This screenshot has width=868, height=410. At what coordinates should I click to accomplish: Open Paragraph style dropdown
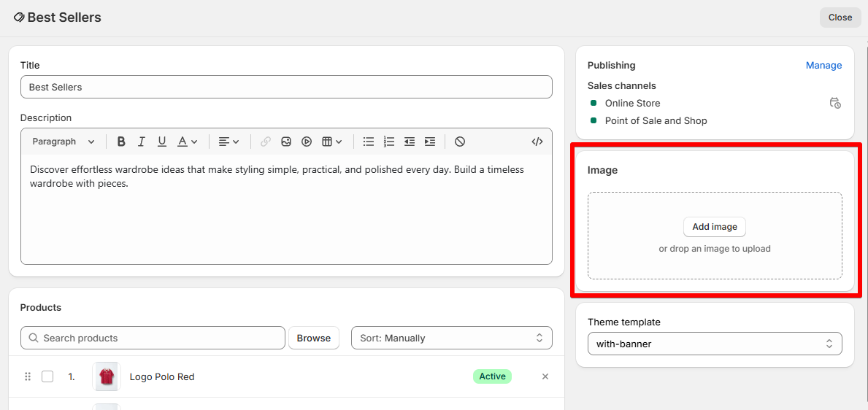(x=63, y=142)
